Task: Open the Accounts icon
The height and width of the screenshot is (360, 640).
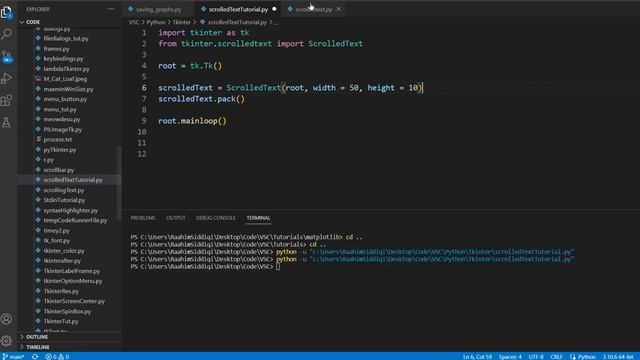Action: (7, 319)
